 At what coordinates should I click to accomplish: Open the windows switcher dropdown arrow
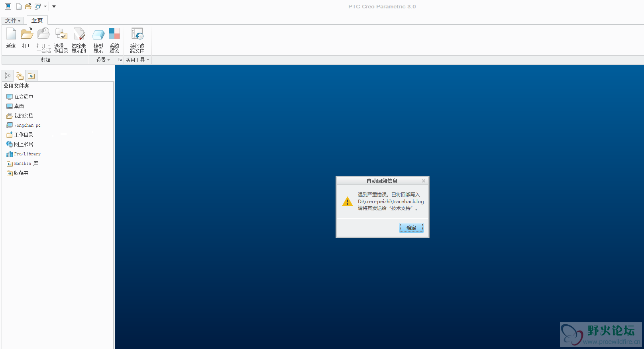pos(45,6)
